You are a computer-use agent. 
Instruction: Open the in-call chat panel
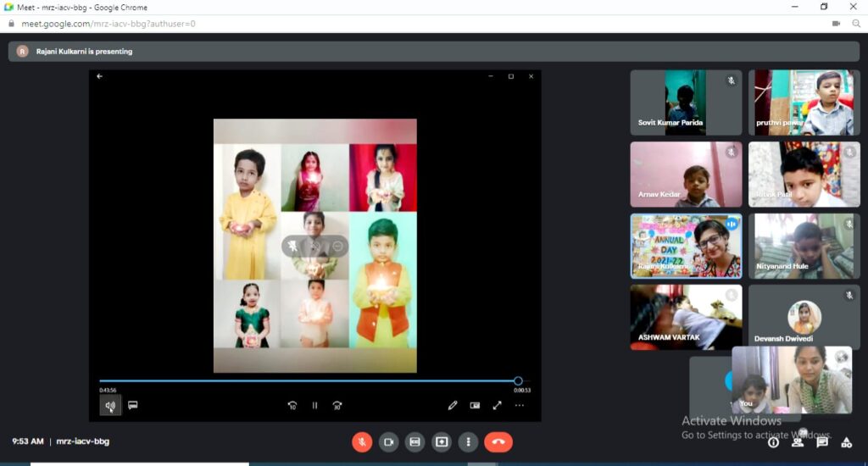822,442
